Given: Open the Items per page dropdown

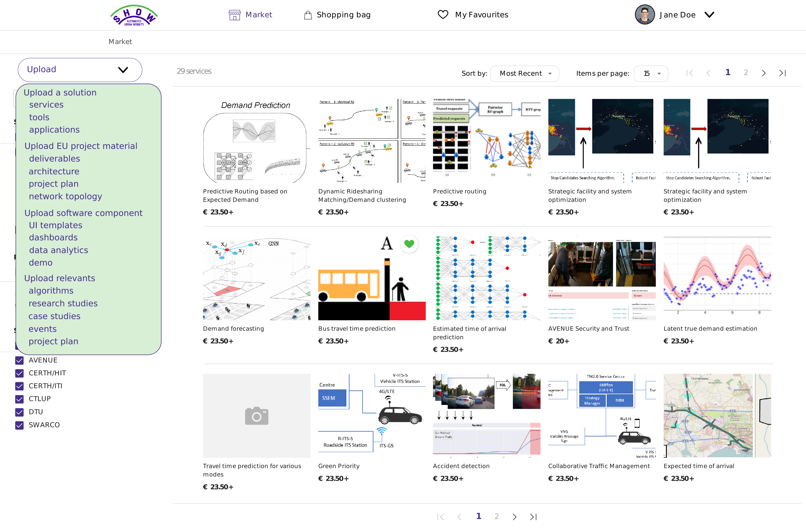Looking at the screenshot, I should (651, 74).
